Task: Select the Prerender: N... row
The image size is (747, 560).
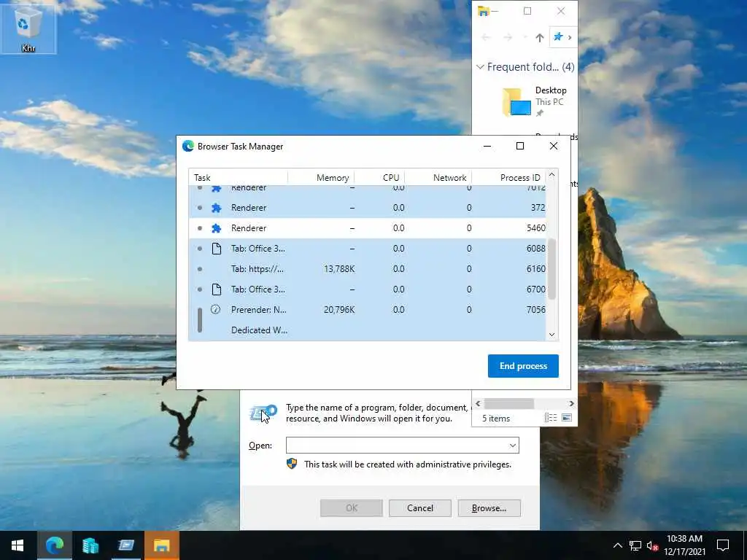Action: [368, 310]
